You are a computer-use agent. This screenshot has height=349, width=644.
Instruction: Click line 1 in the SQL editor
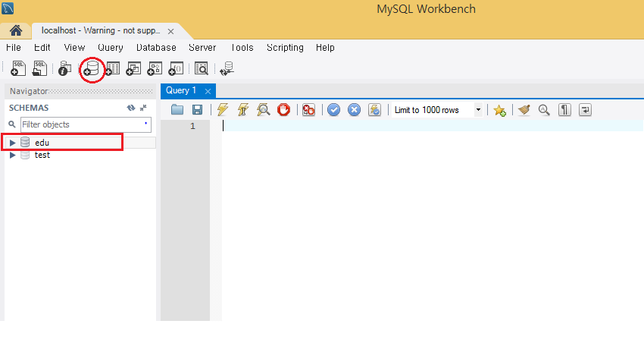click(x=432, y=126)
